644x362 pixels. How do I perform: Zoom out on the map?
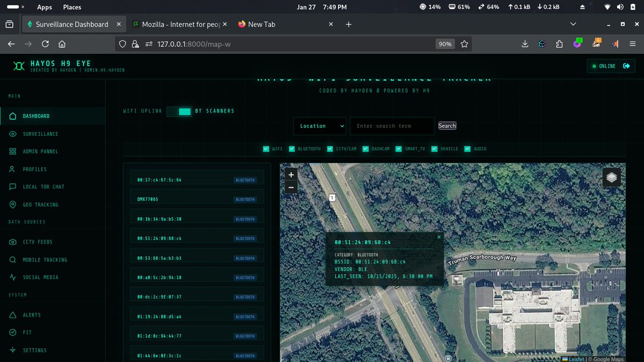[291, 187]
